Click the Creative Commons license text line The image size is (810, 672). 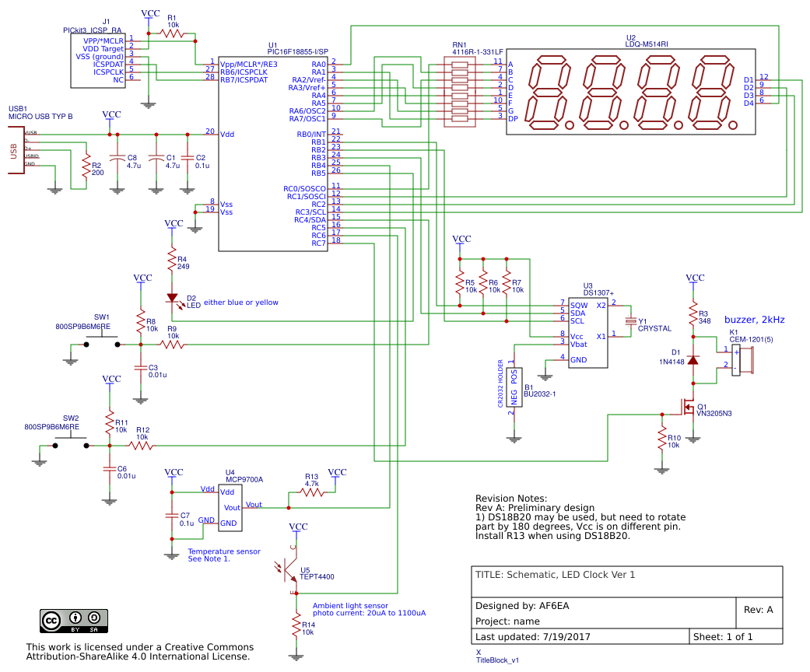coord(140,652)
